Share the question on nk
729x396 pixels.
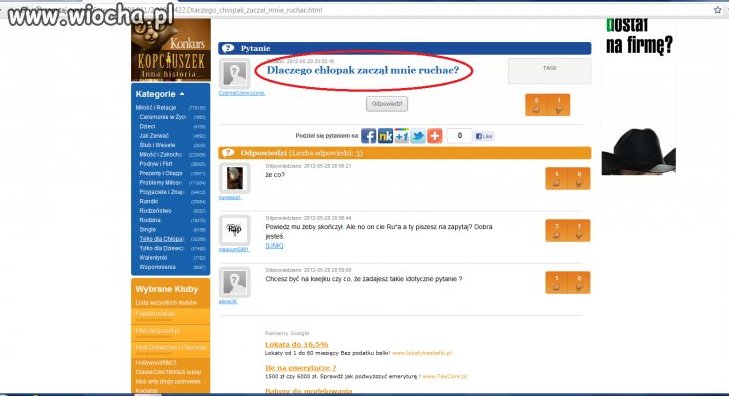[385, 136]
